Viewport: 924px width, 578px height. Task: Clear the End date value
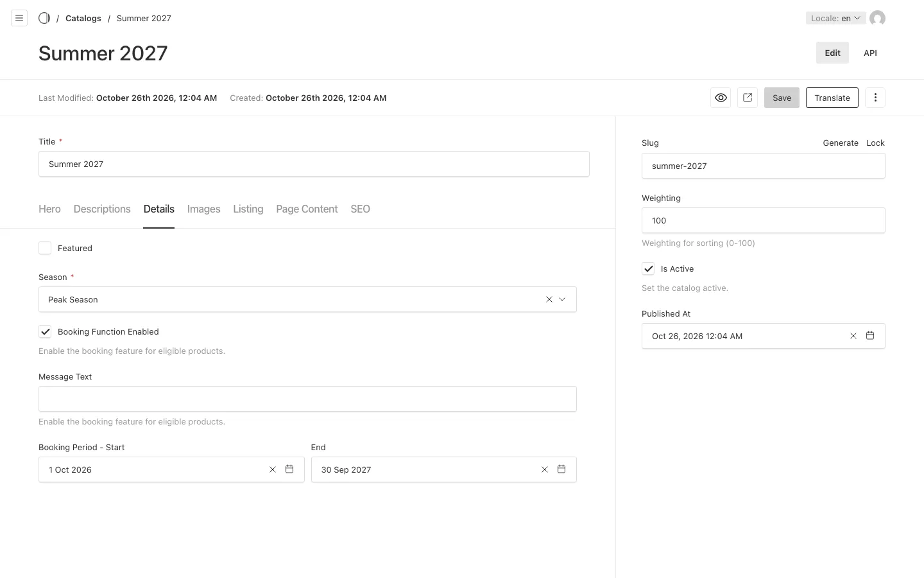tap(545, 469)
